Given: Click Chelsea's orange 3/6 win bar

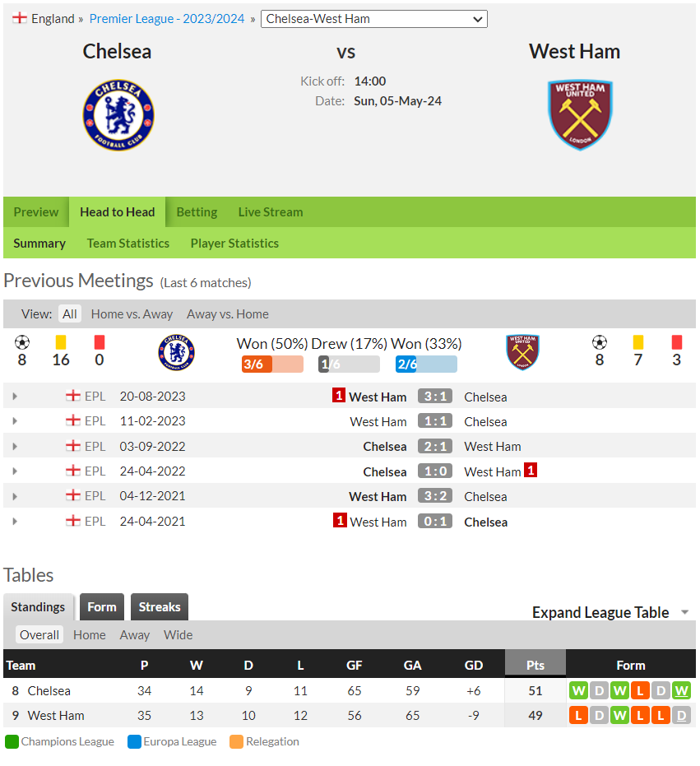Looking at the screenshot, I should pos(272,364).
